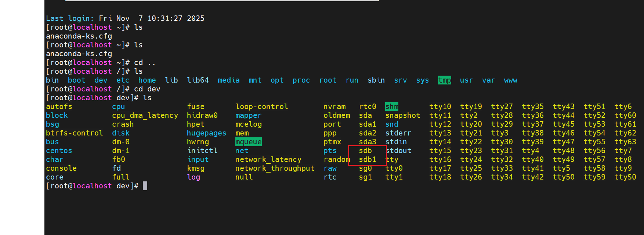The image size is (644, 235).
Task: Select the green-highlighted tmp directory
Action: coord(444,80)
